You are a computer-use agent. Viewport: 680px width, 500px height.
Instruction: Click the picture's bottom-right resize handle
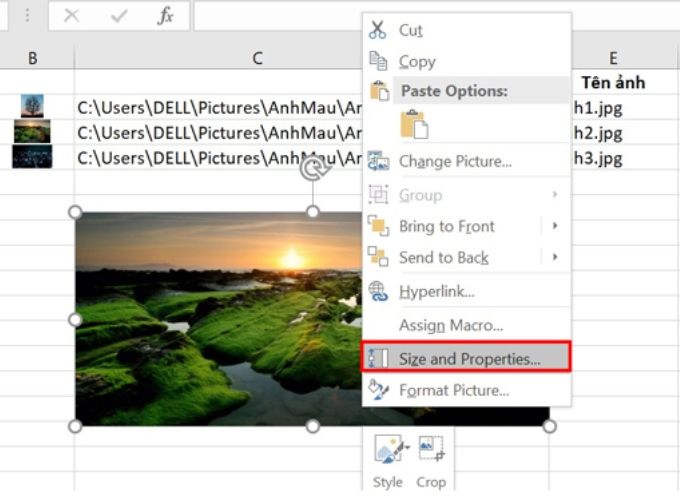(x=549, y=426)
